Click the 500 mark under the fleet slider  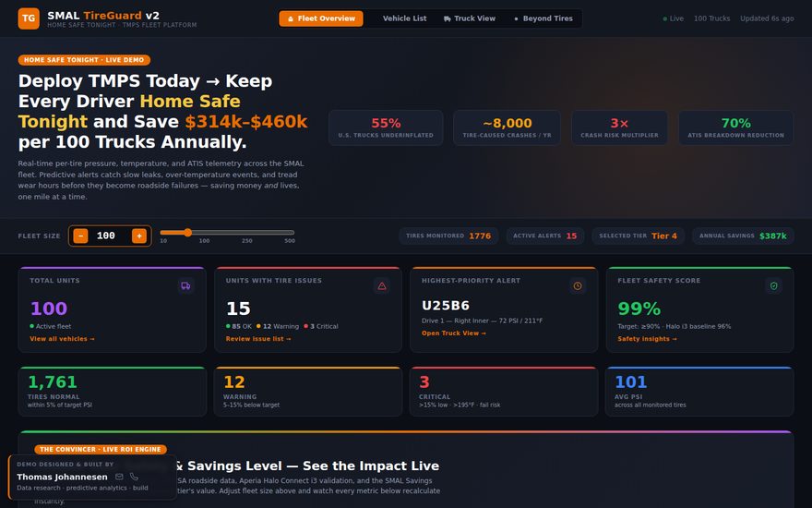tap(290, 240)
